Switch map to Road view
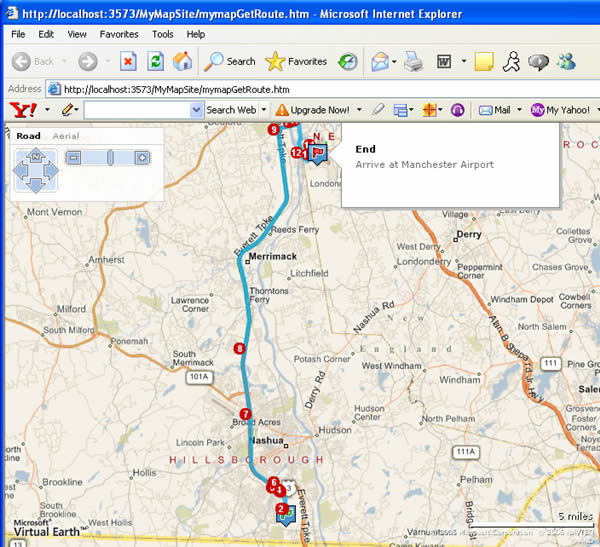The image size is (600, 547). 29,136
